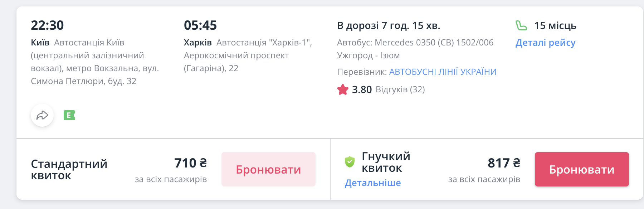
Task: Click the green shield icon
Action: [350, 162]
